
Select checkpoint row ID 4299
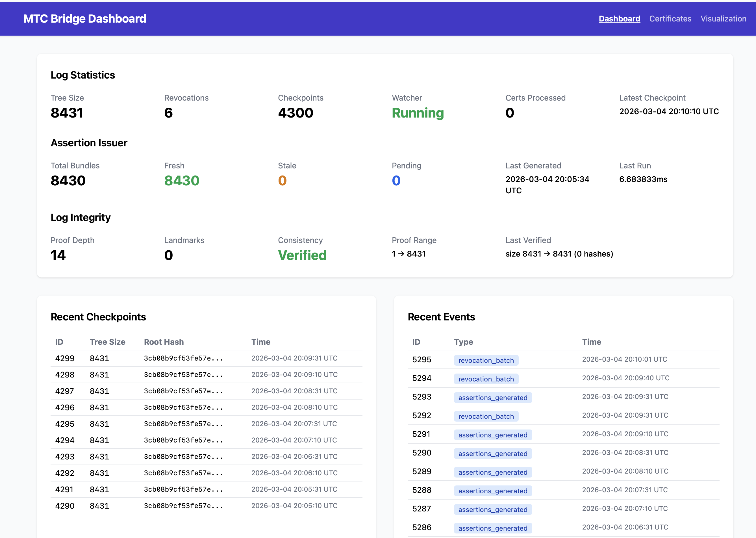point(65,358)
